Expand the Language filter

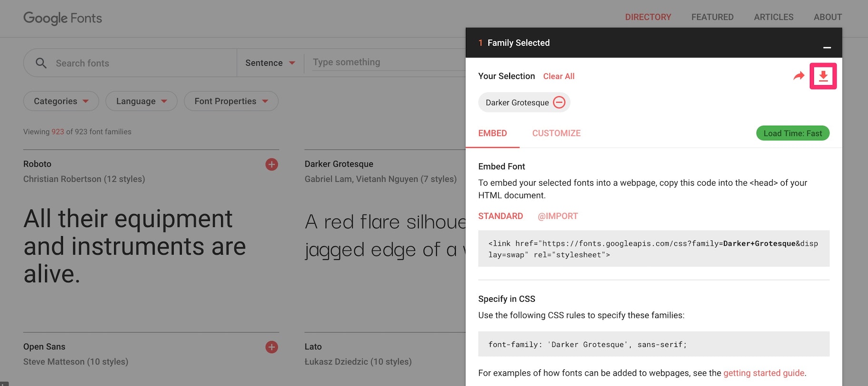[x=141, y=101]
